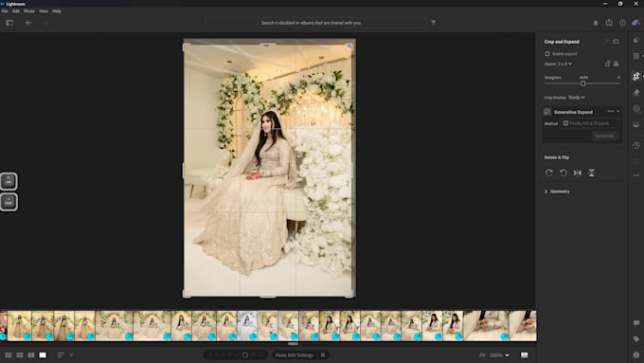Open the Photo menu
This screenshot has width=644, height=363.
[28, 11]
